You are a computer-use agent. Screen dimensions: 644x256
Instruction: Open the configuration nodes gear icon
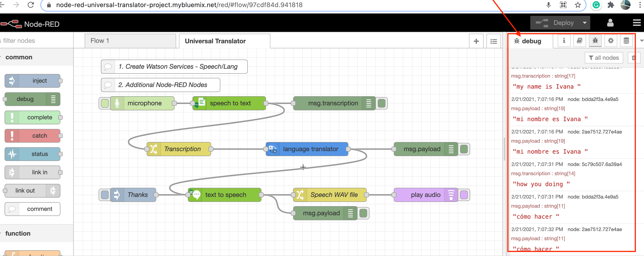pos(611,41)
